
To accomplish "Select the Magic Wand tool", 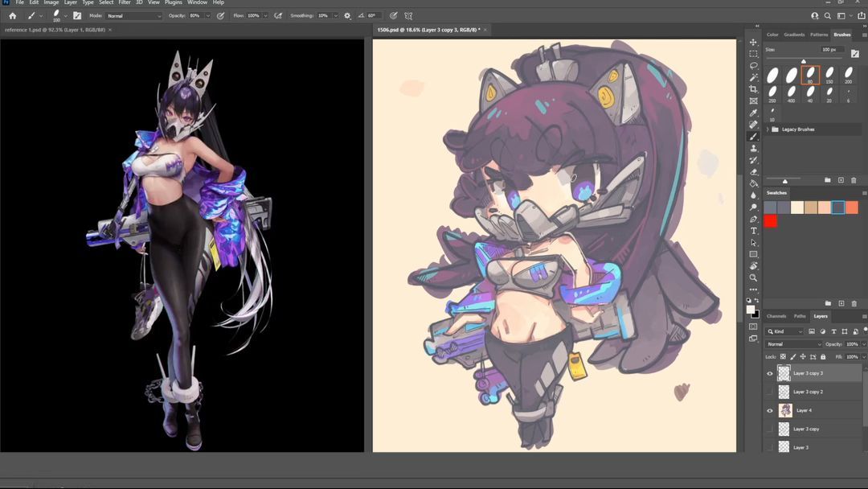I will point(753,77).
